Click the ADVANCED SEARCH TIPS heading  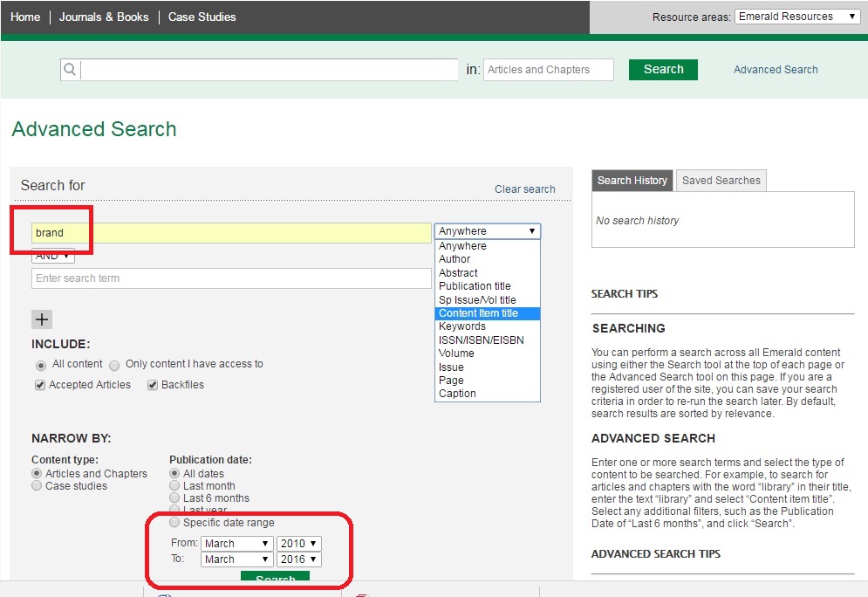point(656,554)
